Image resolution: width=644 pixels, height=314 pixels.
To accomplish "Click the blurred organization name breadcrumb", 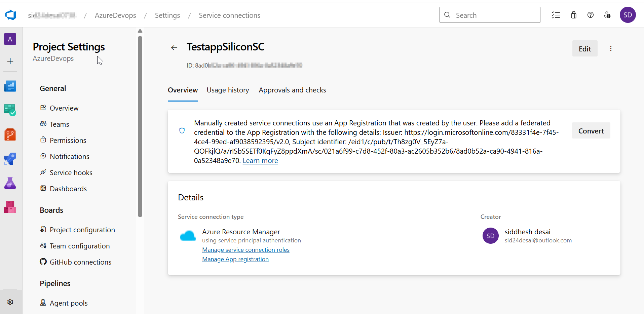I will tap(52, 15).
